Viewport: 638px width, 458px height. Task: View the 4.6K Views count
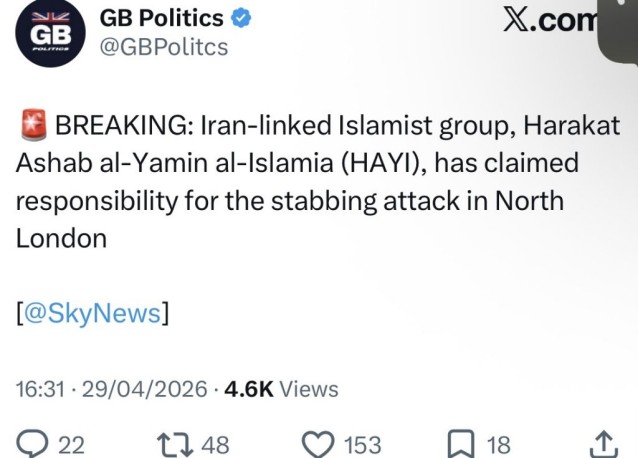(280, 389)
